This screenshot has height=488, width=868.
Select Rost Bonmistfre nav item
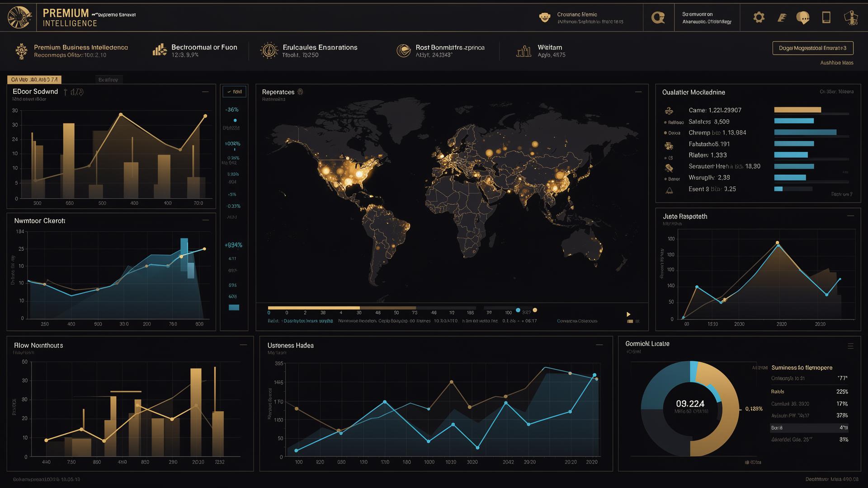[440, 51]
